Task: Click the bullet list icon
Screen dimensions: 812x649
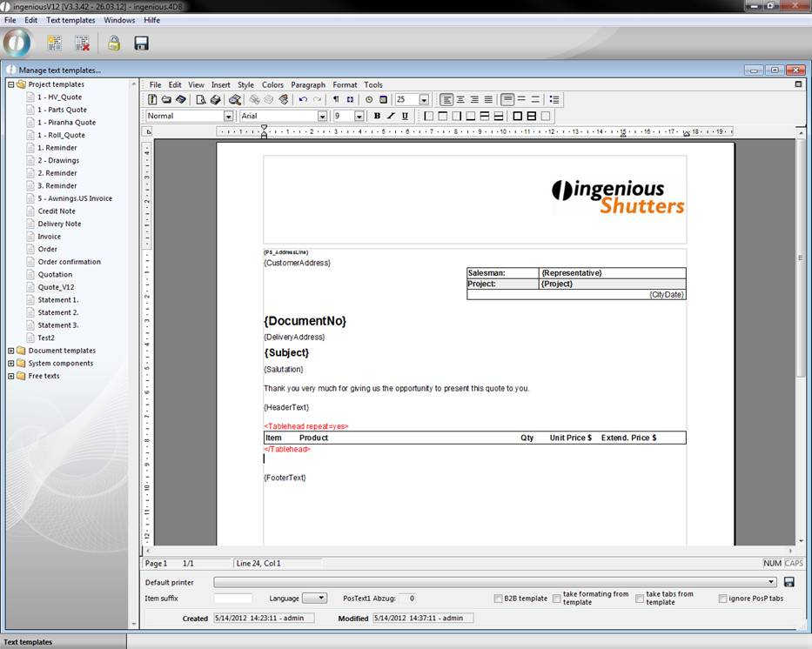Action: [x=554, y=100]
